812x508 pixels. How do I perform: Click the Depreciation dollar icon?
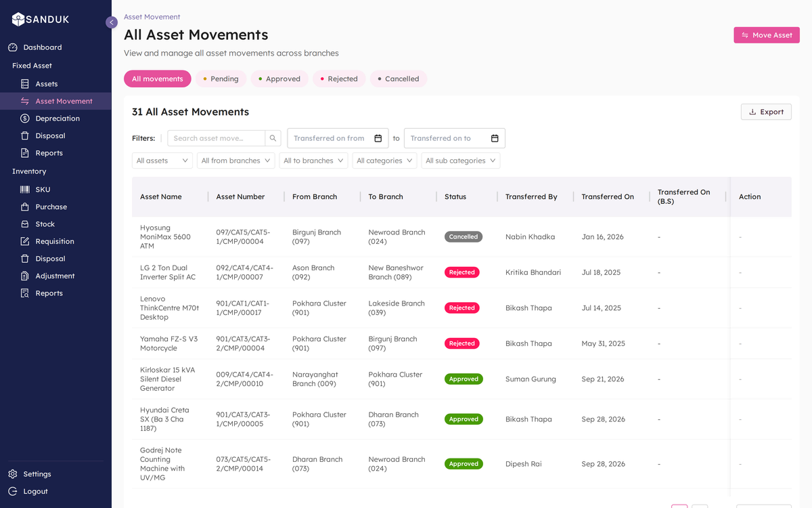25,119
